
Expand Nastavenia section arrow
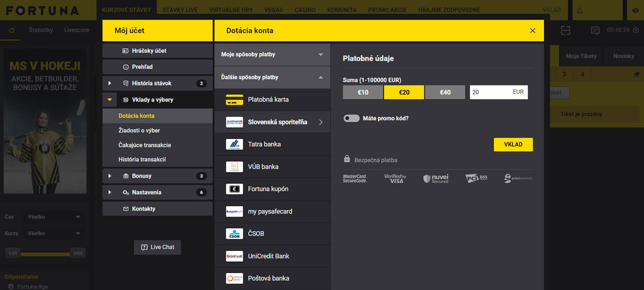coord(110,193)
